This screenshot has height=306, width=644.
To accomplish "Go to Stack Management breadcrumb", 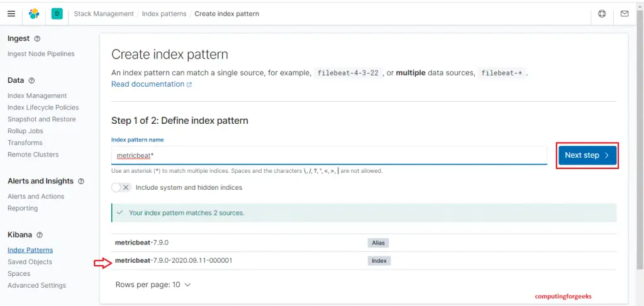I will pos(104,14).
